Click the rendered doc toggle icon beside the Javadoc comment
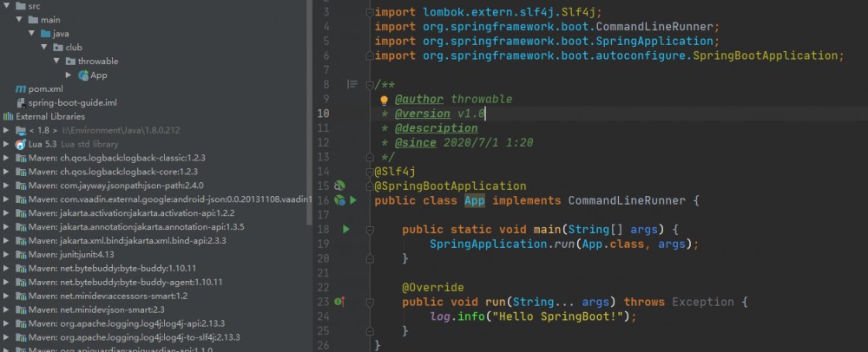 (352, 85)
